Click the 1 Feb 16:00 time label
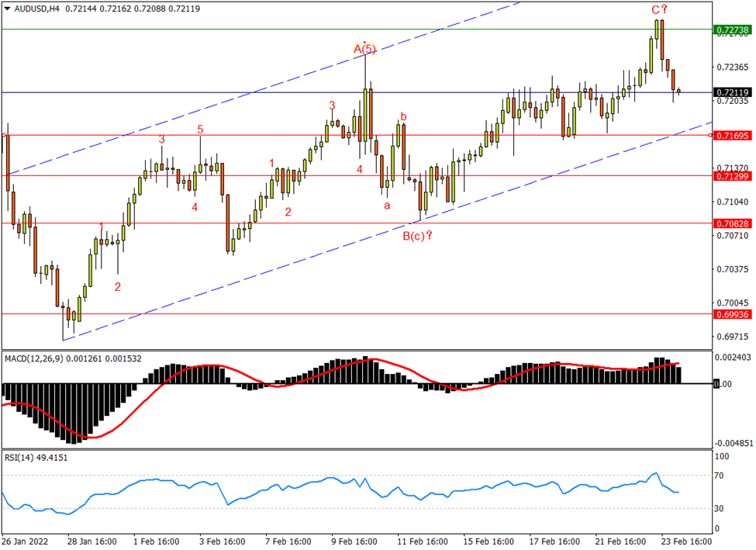 click(156, 541)
